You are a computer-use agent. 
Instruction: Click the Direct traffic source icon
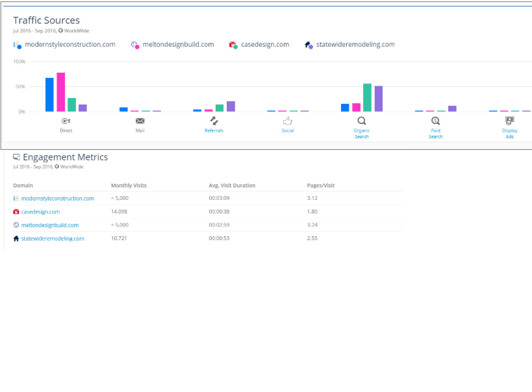[66, 121]
